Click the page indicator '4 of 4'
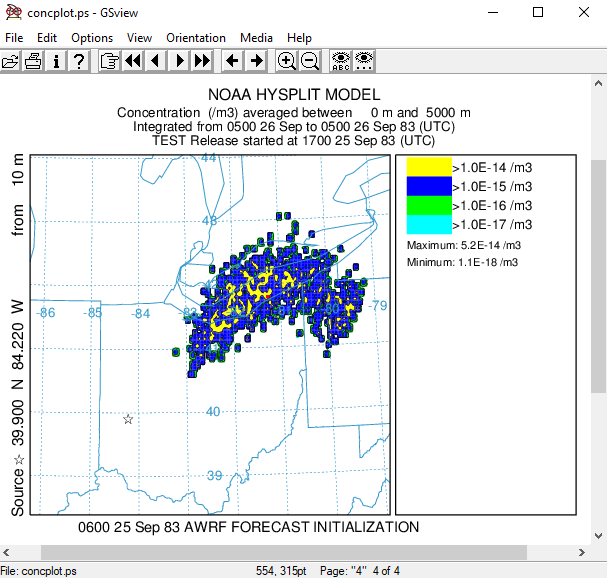Viewport: 607px width, 578px height. point(386,571)
